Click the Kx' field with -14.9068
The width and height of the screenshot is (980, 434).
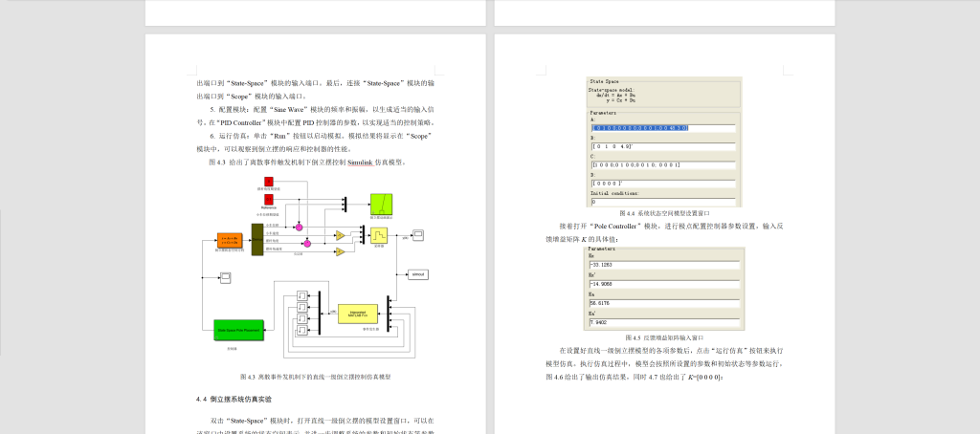(664, 284)
